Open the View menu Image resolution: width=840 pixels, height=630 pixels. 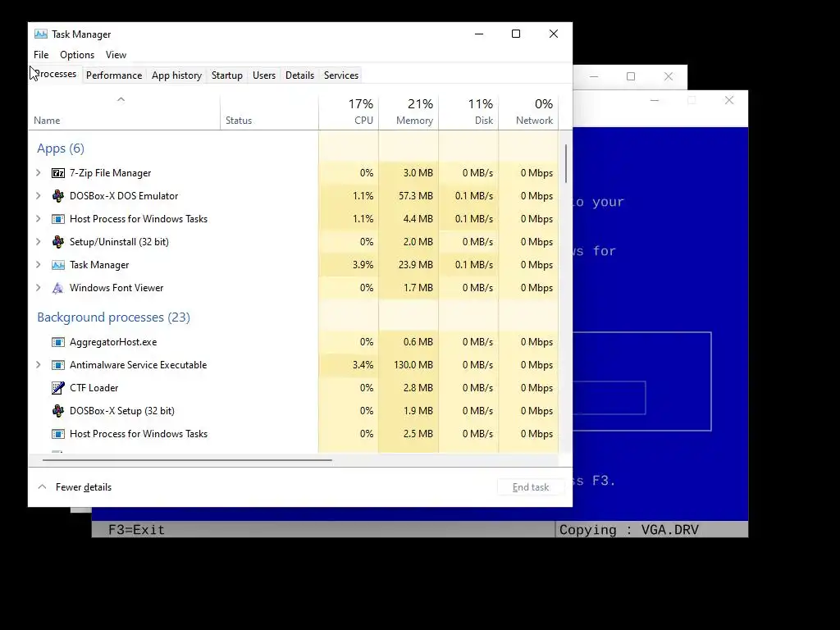(x=116, y=55)
